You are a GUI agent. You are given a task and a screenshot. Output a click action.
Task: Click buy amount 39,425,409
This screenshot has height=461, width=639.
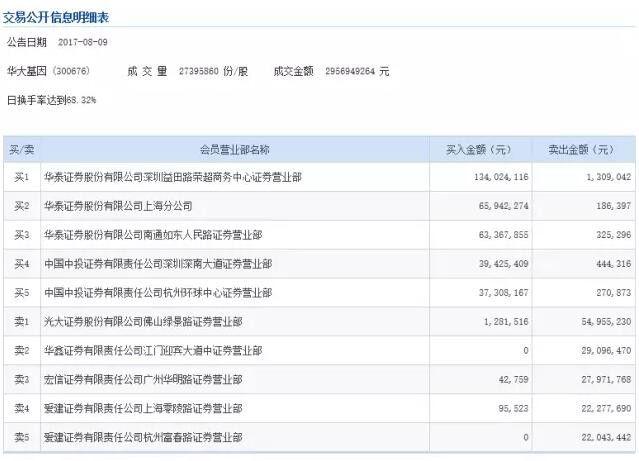click(503, 264)
